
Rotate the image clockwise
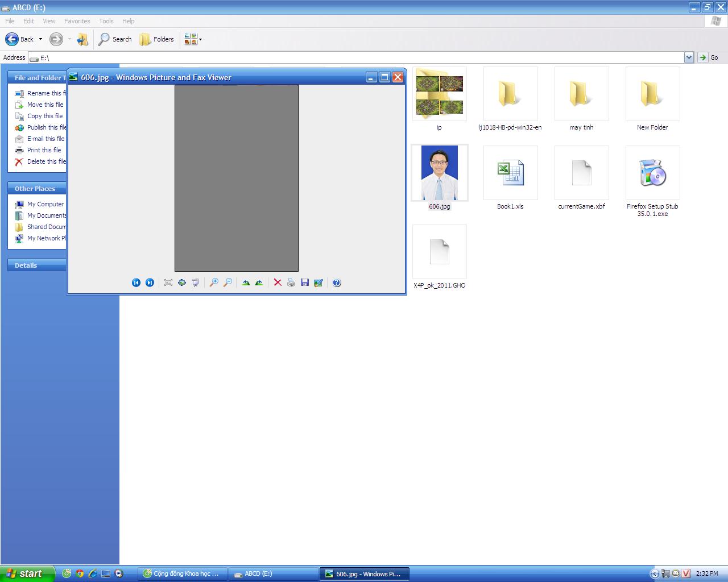[x=246, y=282]
